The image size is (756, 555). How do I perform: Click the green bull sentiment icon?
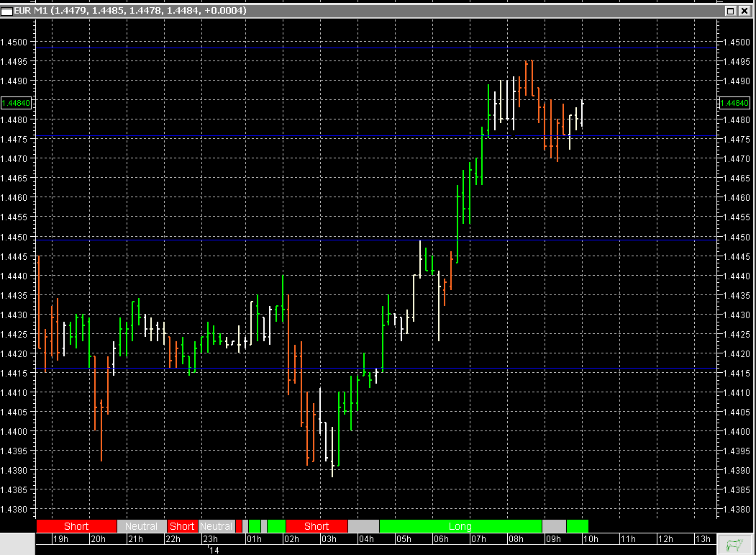(735, 544)
